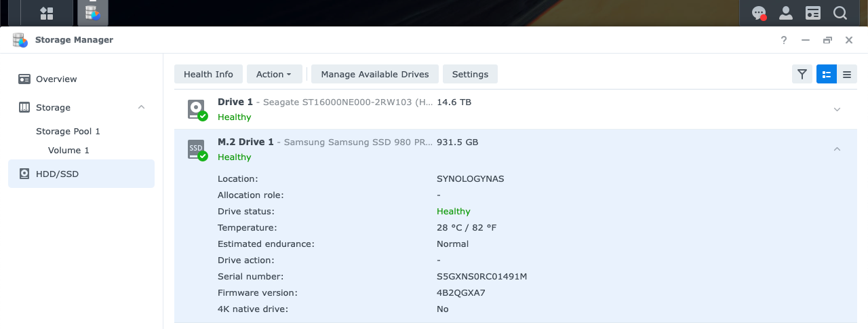Viewport: 868px width, 329px height.
Task: Click the Drive action label
Action: pyautogui.click(x=245, y=260)
